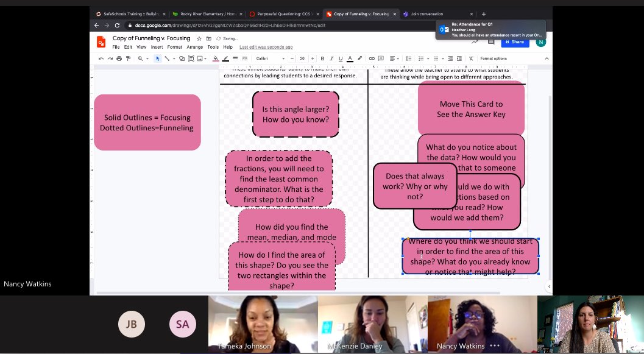644x354 pixels.
Task: Click the blue Share button
Action: click(x=515, y=42)
